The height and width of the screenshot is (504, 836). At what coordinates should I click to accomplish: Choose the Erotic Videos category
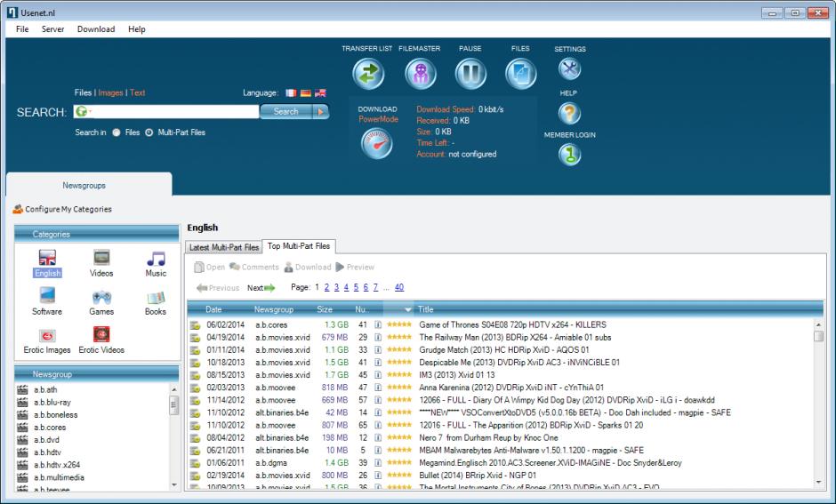101,341
